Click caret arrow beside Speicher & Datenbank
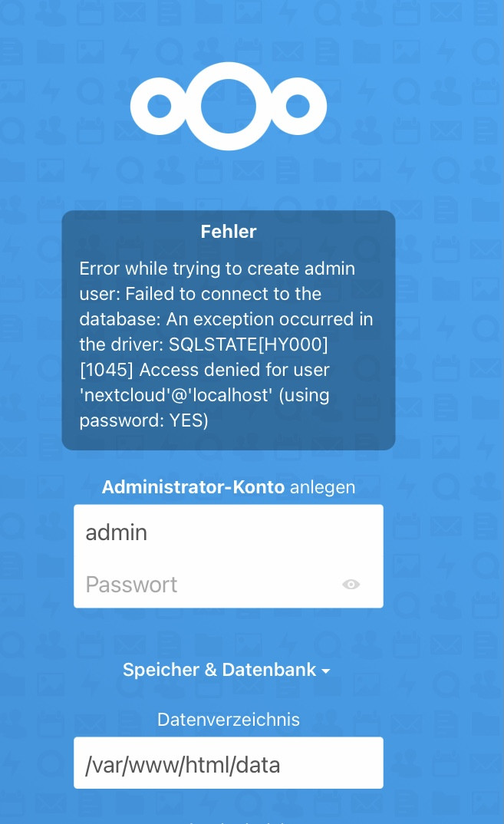This screenshot has height=824, width=504. (326, 671)
